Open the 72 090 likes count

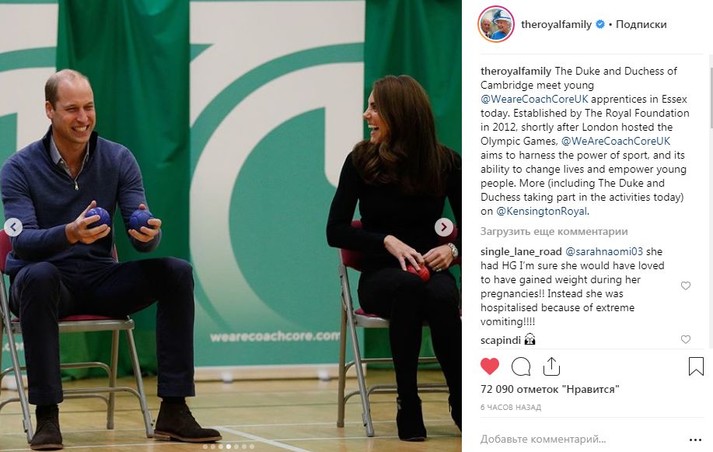tap(550, 389)
